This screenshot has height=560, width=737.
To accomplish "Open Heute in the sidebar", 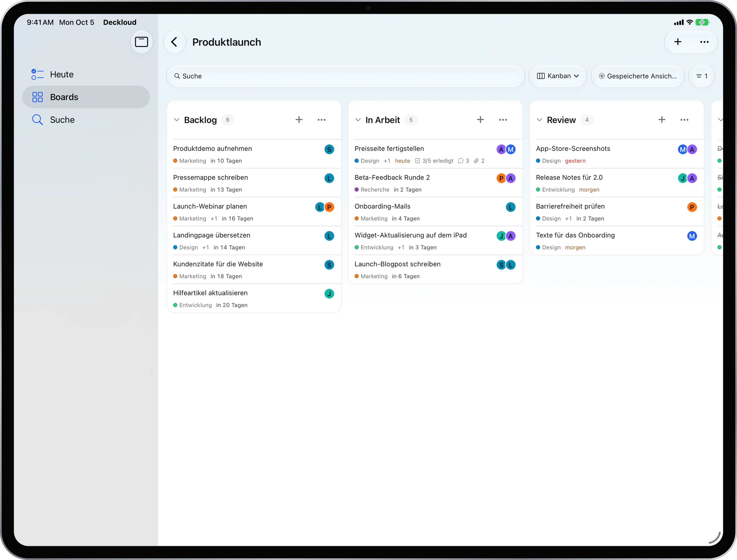I will click(x=86, y=74).
